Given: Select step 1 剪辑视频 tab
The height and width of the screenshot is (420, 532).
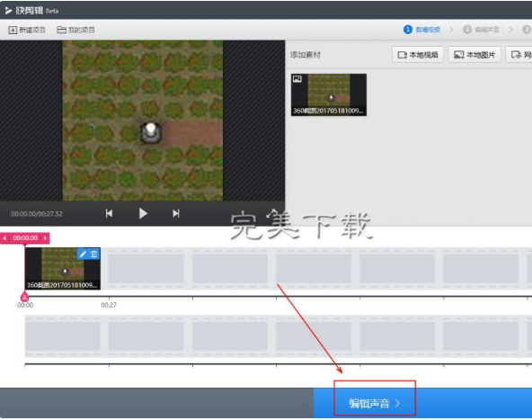Looking at the screenshot, I should [x=421, y=30].
